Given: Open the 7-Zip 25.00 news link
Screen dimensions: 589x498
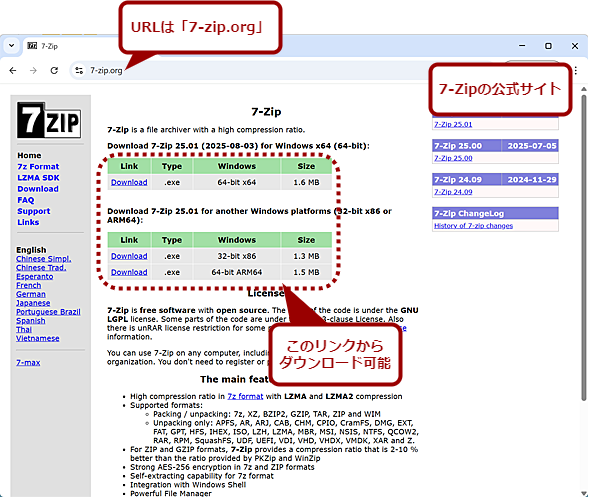Looking at the screenshot, I should (x=453, y=158).
